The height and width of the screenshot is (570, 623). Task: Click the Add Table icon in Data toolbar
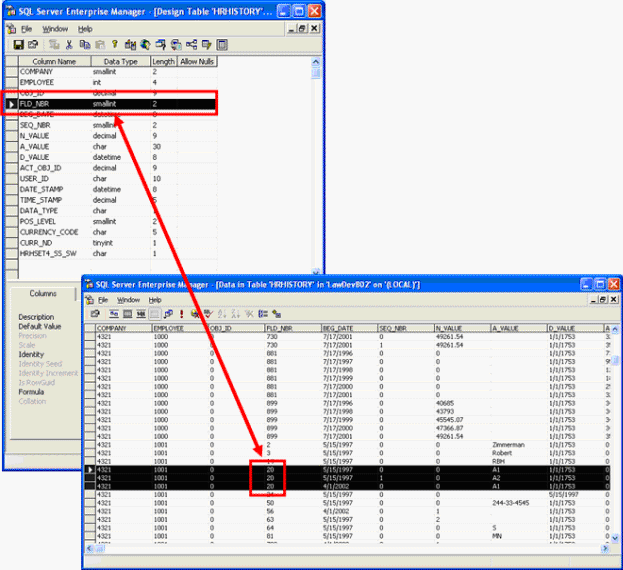277,314
